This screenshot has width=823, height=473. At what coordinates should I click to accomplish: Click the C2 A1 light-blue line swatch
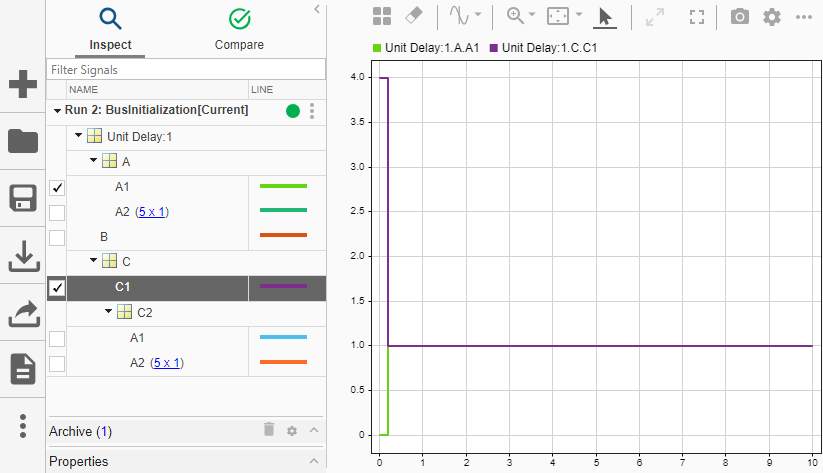(283, 337)
